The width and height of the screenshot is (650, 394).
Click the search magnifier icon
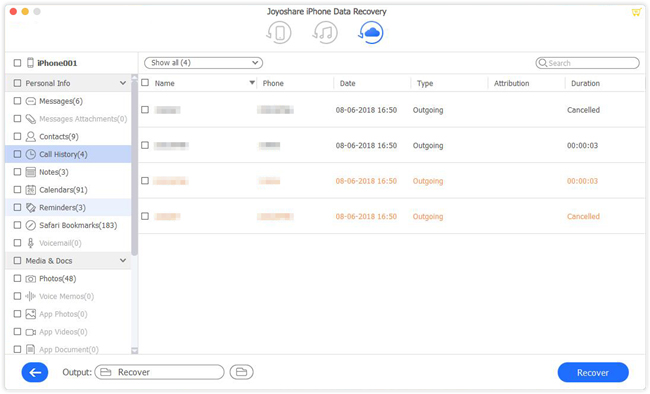click(543, 63)
